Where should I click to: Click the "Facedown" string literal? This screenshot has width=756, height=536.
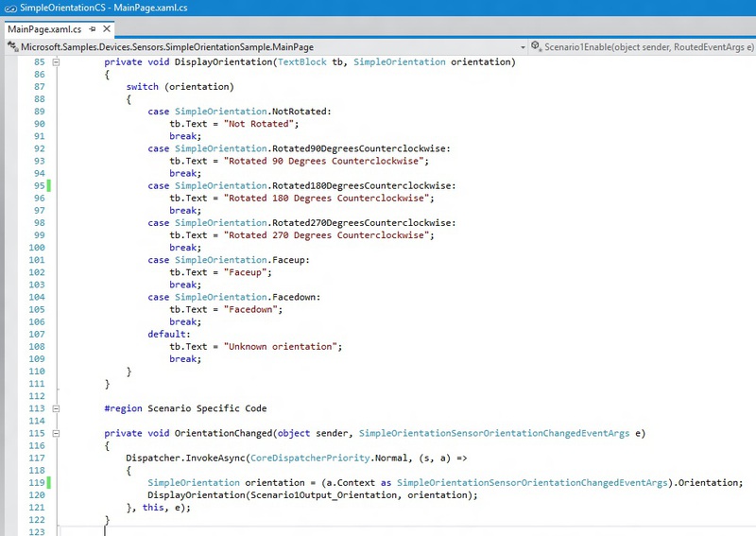click(250, 309)
